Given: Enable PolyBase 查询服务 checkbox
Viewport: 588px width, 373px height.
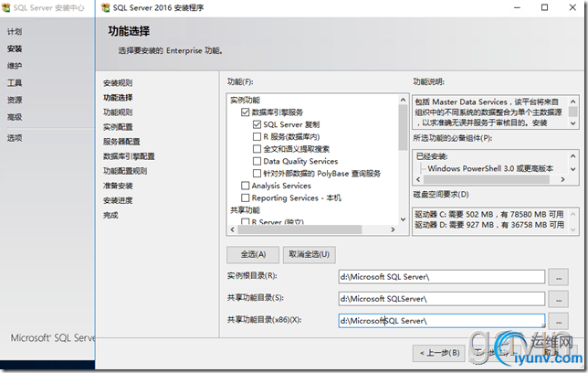Looking at the screenshot, I should tap(257, 173).
